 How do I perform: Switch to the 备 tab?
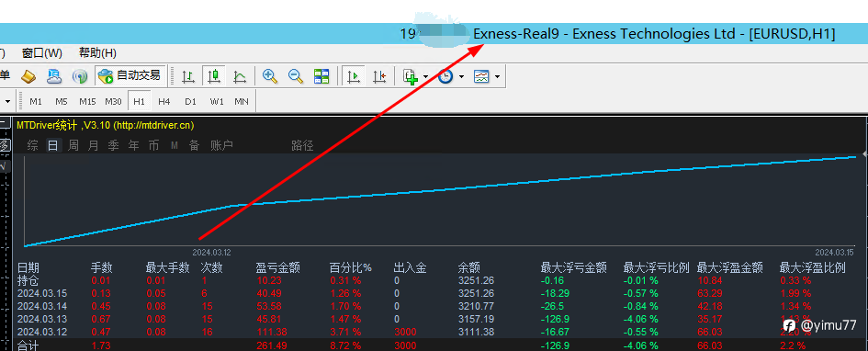point(195,145)
